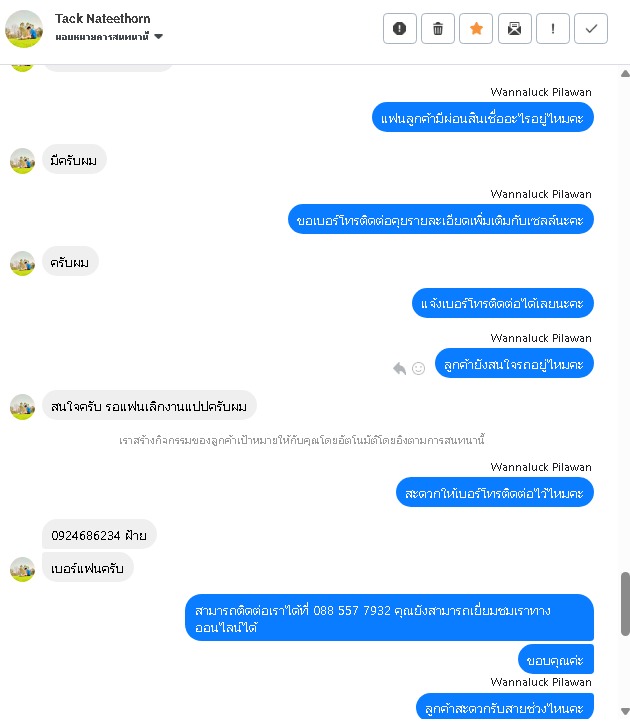Toggle the orange follow-up star
This screenshot has height=728, width=630.
[476, 29]
